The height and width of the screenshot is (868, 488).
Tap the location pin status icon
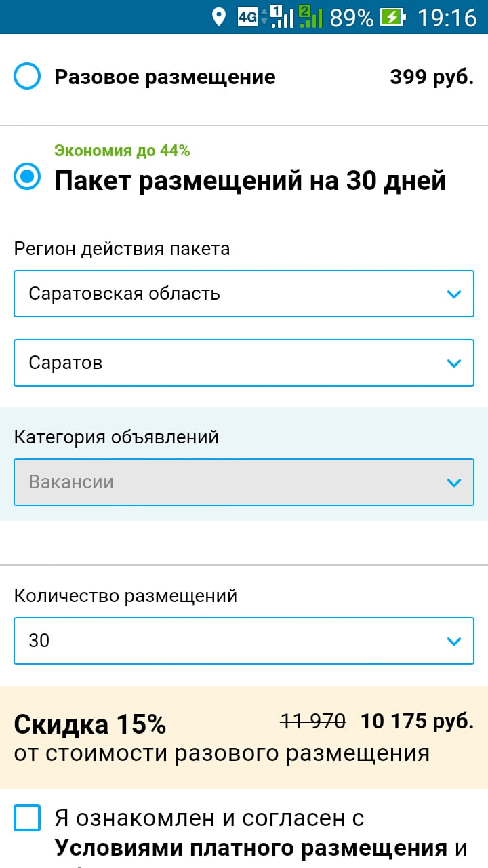(218, 17)
